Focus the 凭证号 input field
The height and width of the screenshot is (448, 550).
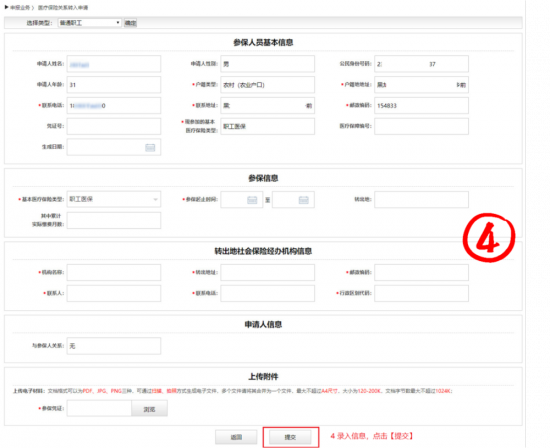pyautogui.click(x=114, y=126)
